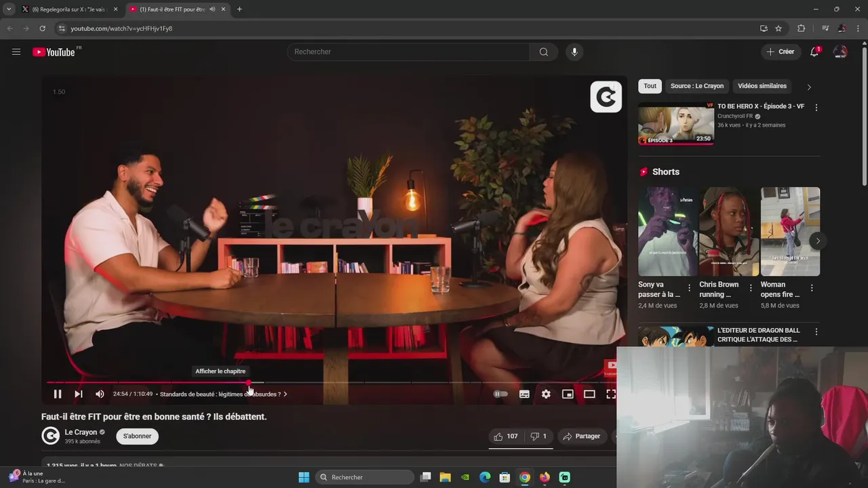The image size is (868, 488).
Task: Open player settings gear
Action: [546, 394]
